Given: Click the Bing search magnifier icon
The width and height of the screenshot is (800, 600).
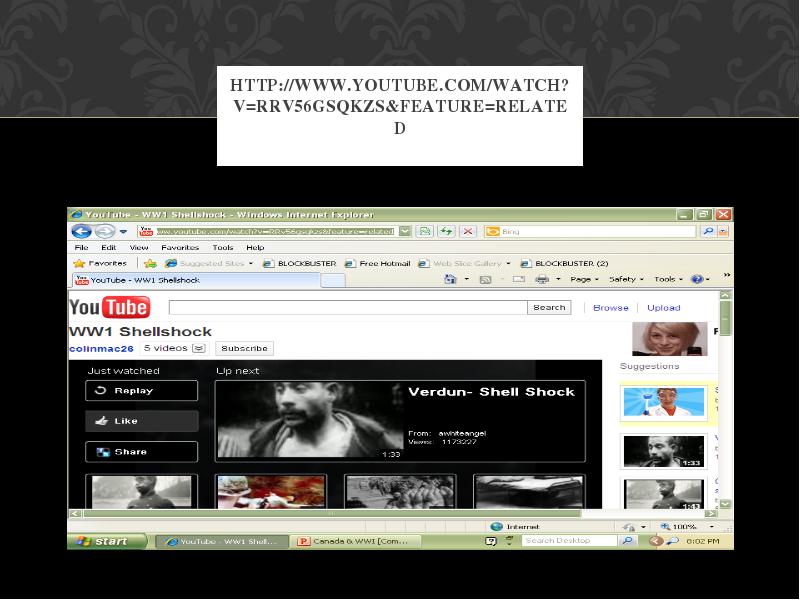Looking at the screenshot, I should click(708, 231).
